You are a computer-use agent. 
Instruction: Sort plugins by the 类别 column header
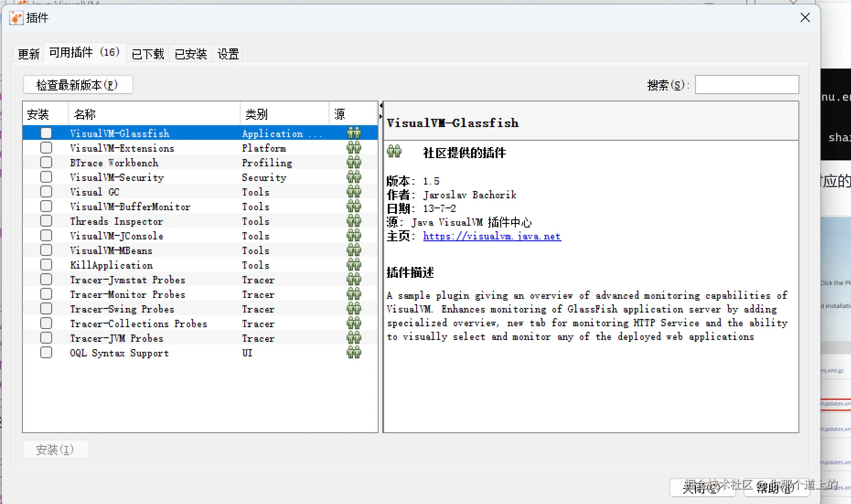coord(284,114)
